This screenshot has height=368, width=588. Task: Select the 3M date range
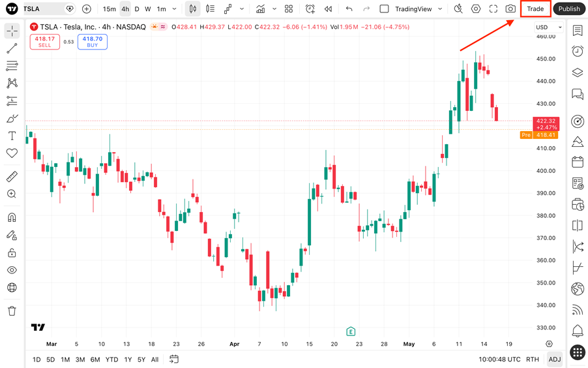click(80, 360)
